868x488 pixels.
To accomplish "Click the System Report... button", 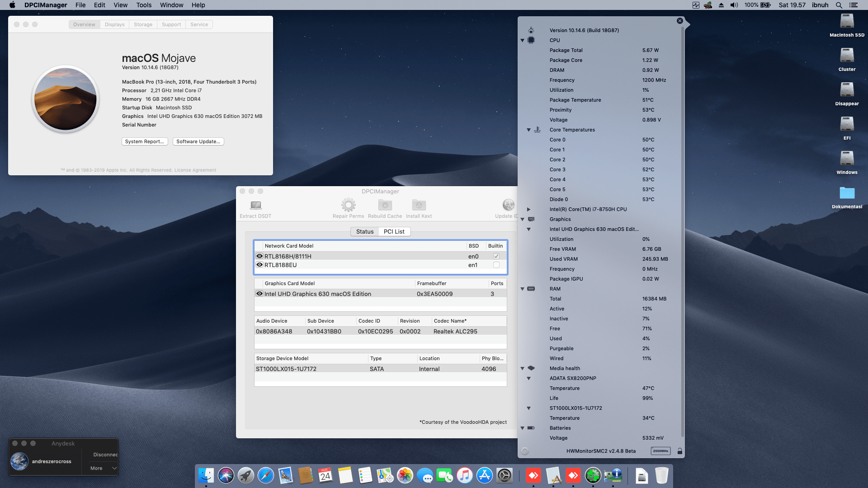I will coord(145,141).
